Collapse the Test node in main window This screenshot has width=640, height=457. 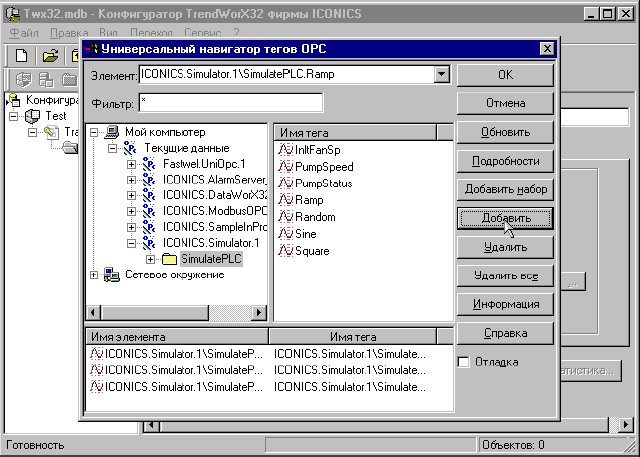click(x=13, y=116)
